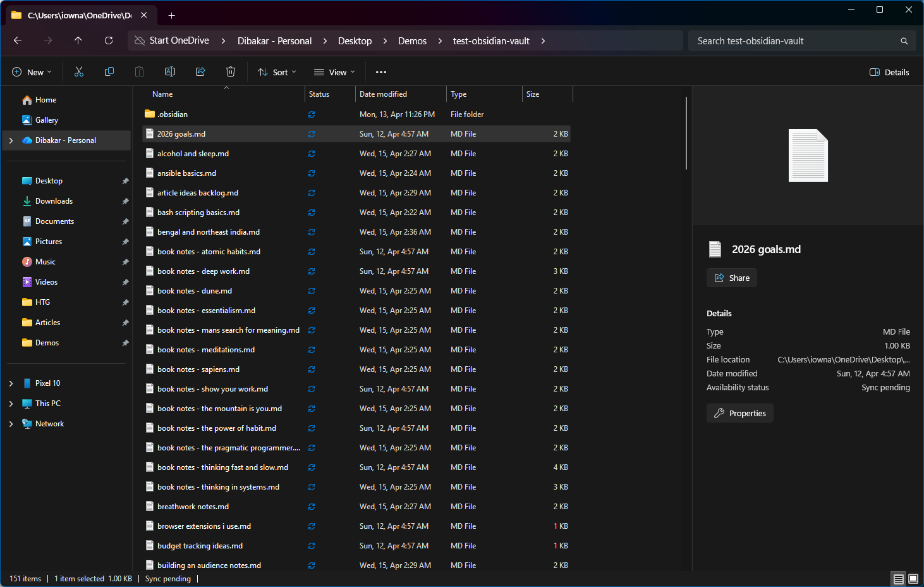Select 'book notes - dune.md' file
924x587 pixels.
coord(356,291)
